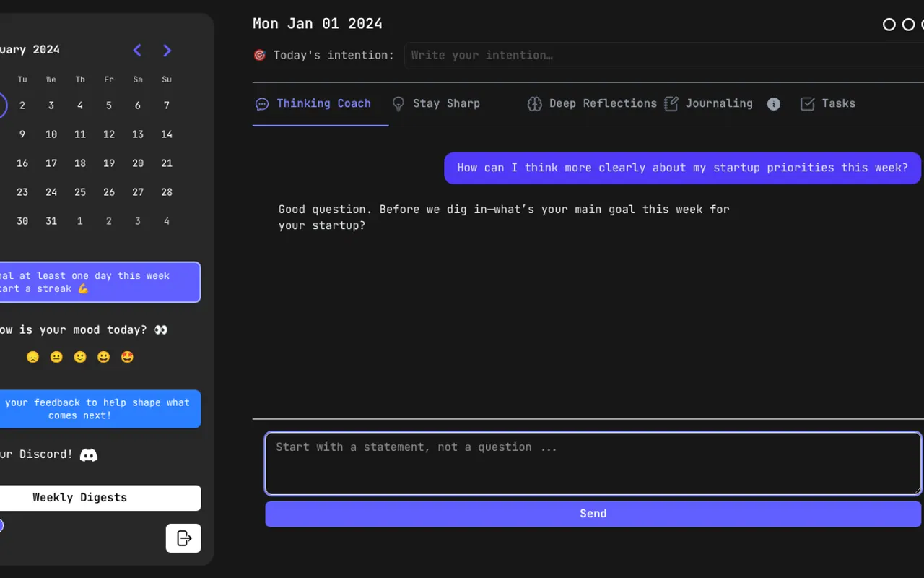Select January 24 in calendar
The image size is (924, 578).
[51, 192]
